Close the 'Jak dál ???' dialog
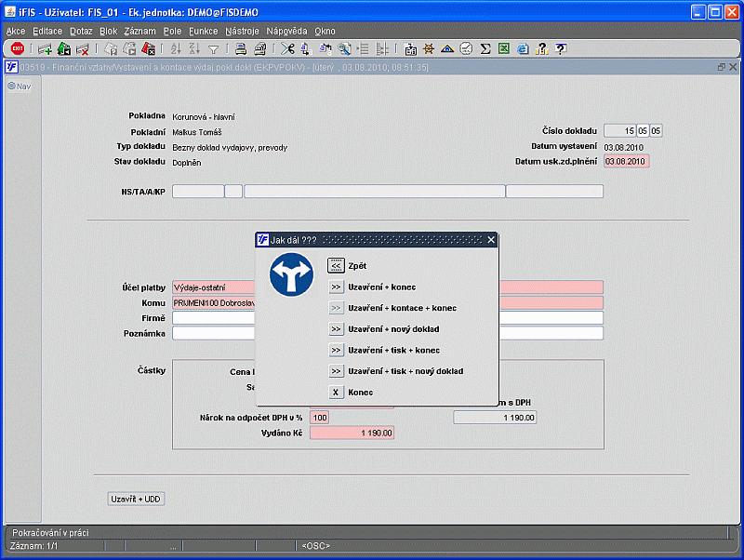The image size is (744, 560). coord(491,240)
